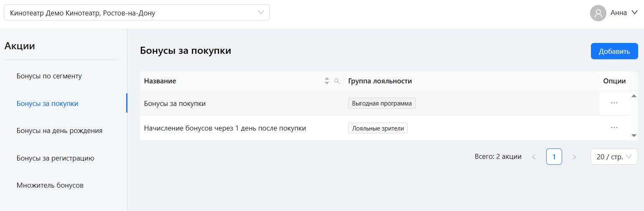Open options menu for Бонусы за покупки row

tap(614, 103)
